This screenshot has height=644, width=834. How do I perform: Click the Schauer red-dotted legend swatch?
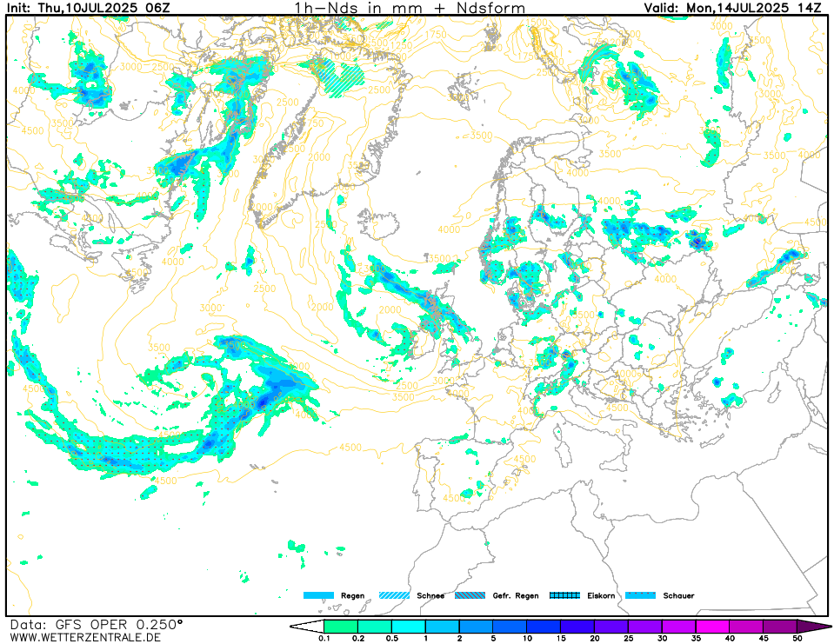pyautogui.click(x=640, y=595)
